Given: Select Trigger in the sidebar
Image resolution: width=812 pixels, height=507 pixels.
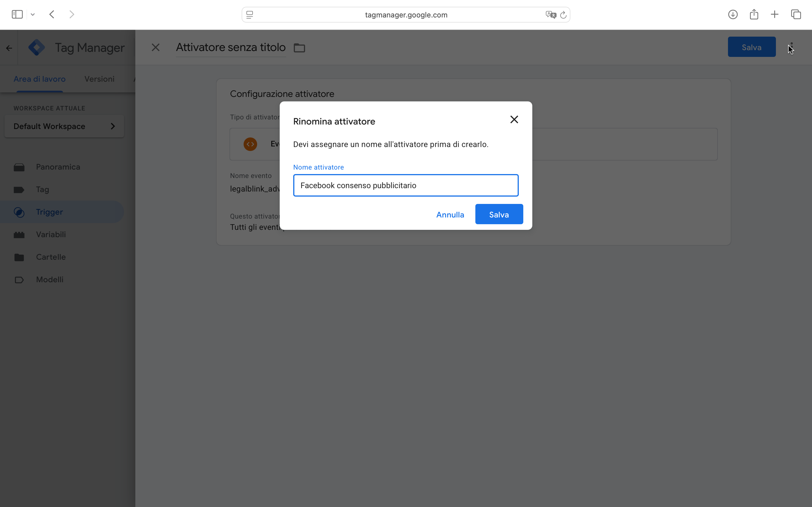Looking at the screenshot, I should pyautogui.click(x=49, y=212).
